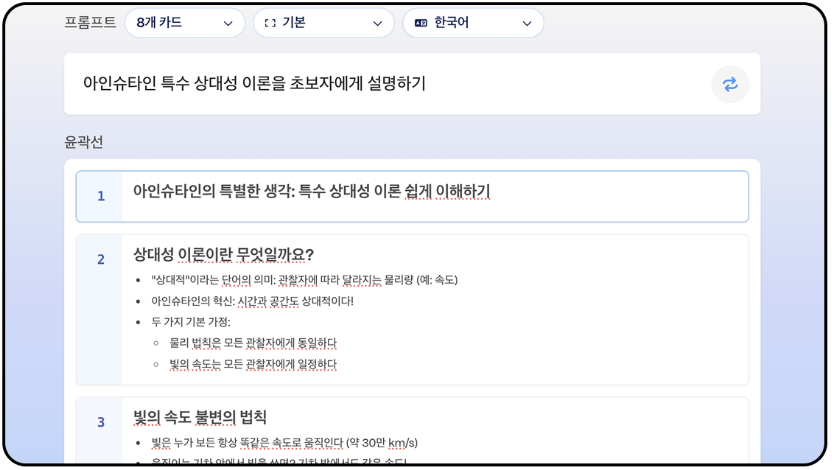
Task: Open the 기본 format dropdown
Action: point(324,23)
